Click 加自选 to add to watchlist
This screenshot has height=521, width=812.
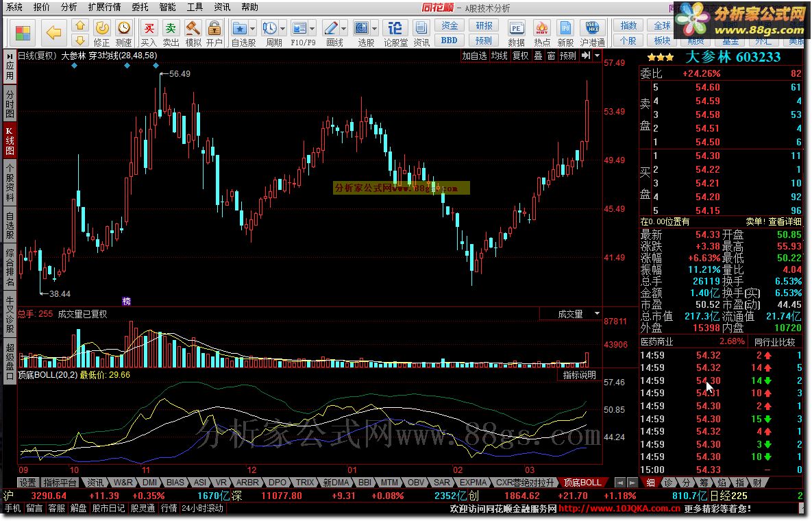474,56
